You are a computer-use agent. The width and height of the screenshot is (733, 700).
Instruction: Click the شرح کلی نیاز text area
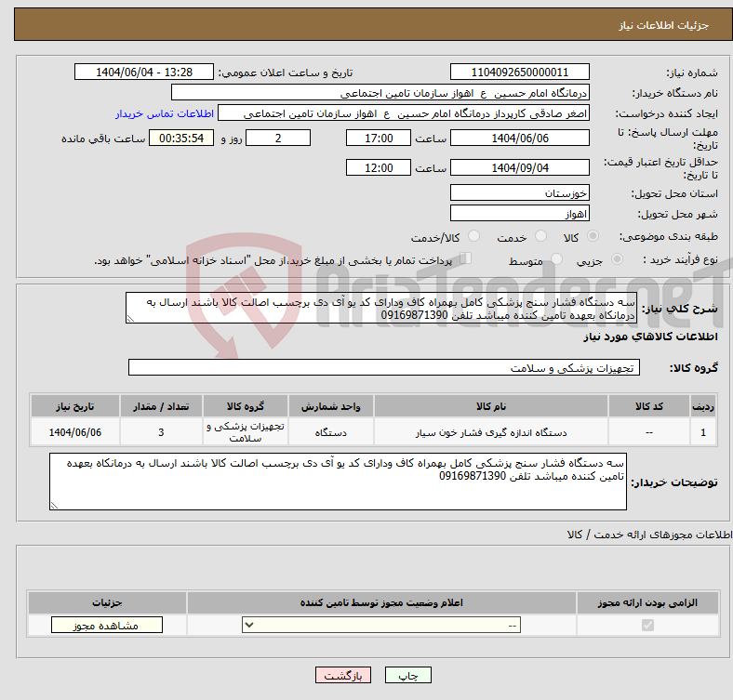tap(381, 309)
